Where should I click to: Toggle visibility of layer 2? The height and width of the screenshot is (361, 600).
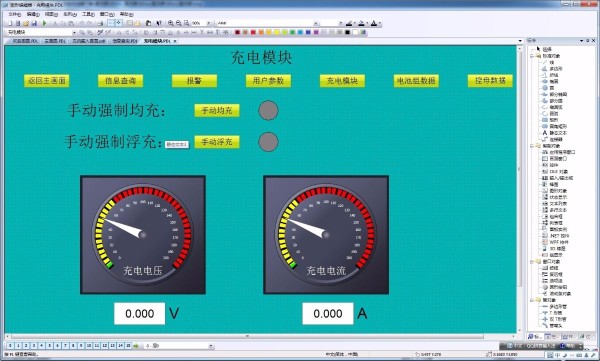tap(26, 346)
